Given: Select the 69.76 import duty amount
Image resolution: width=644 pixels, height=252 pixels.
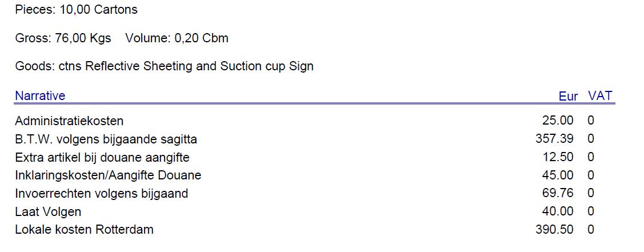Looking at the screenshot, I should pyautogui.click(x=558, y=193).
